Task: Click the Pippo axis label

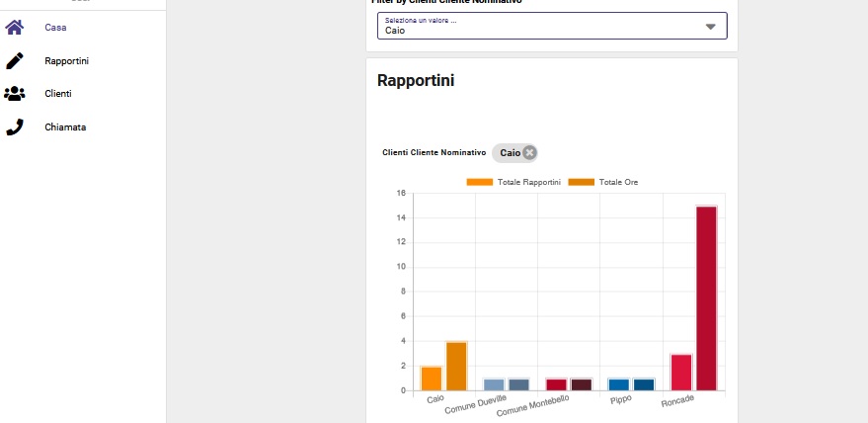Action: [x=621, y=399]
